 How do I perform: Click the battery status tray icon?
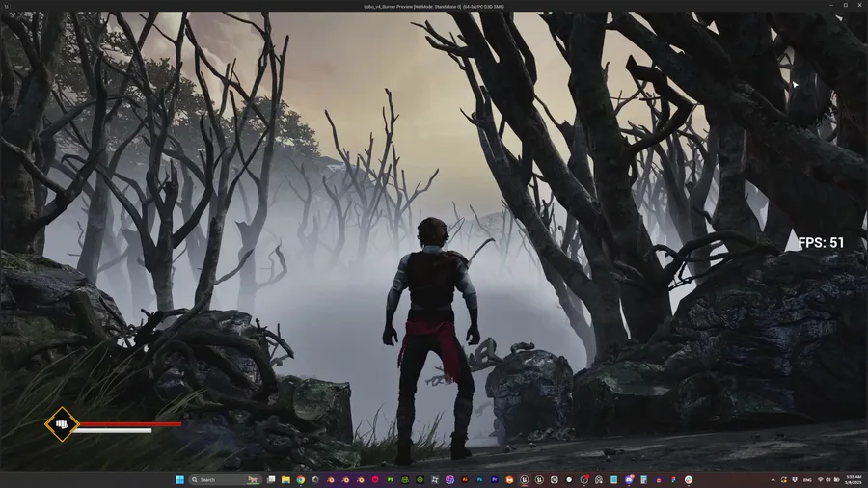837,479
